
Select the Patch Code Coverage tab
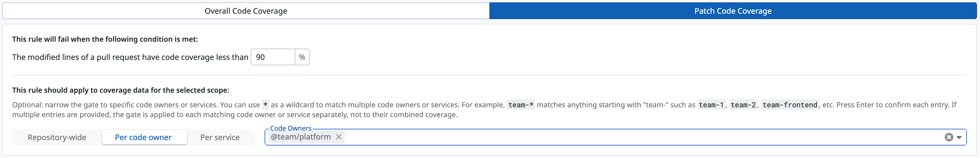click(733, 11)
